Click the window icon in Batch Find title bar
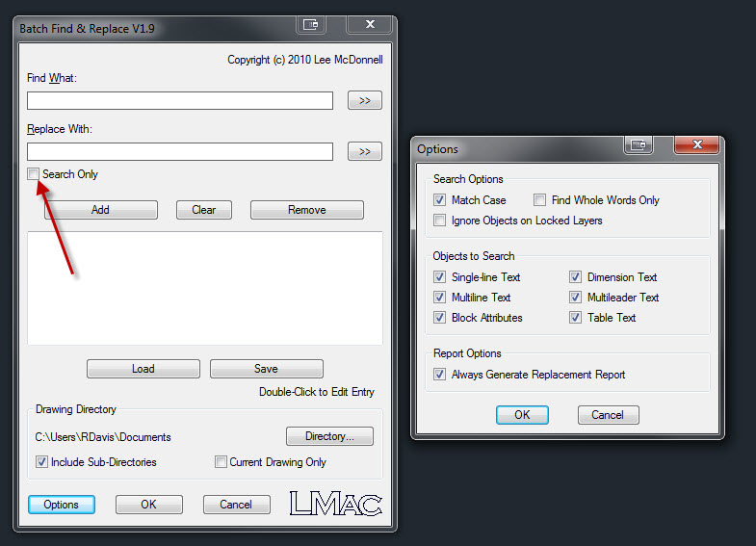Screen dimensions: 756x546 pos(311,24)
